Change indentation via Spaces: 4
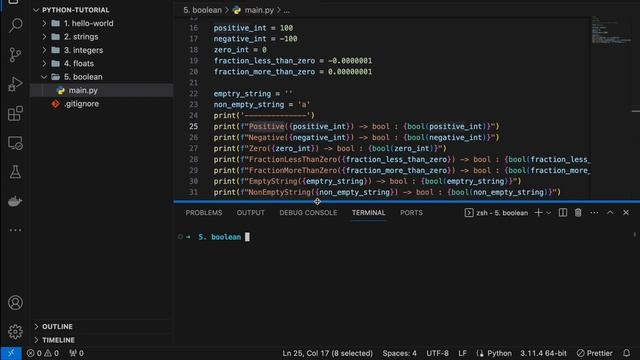 [x=399, y=353]
